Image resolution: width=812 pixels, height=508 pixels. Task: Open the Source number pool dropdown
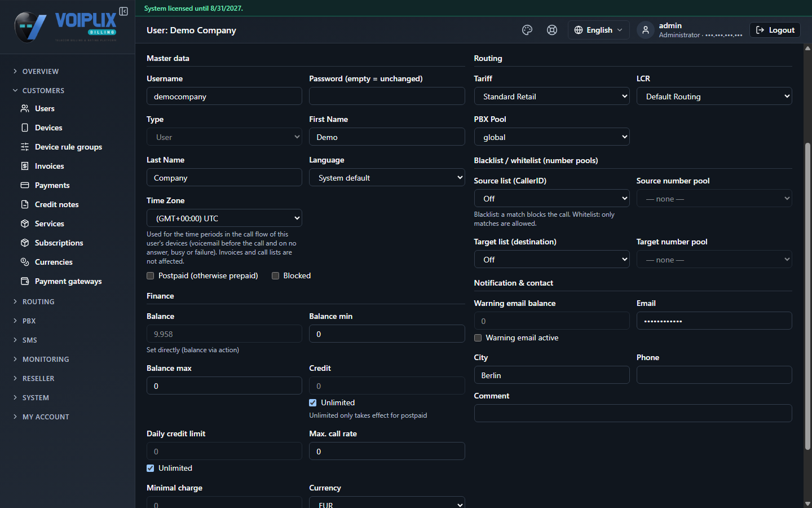[714, 199]
